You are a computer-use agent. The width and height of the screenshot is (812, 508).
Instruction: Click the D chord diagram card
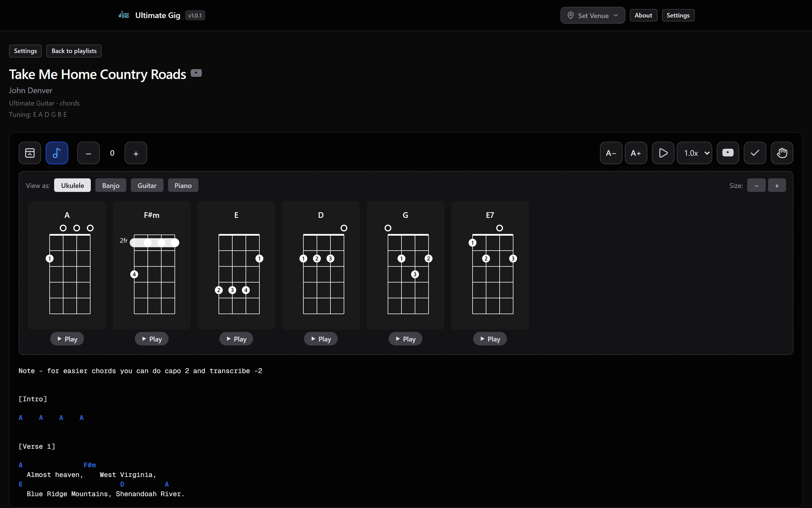(321, 265)
